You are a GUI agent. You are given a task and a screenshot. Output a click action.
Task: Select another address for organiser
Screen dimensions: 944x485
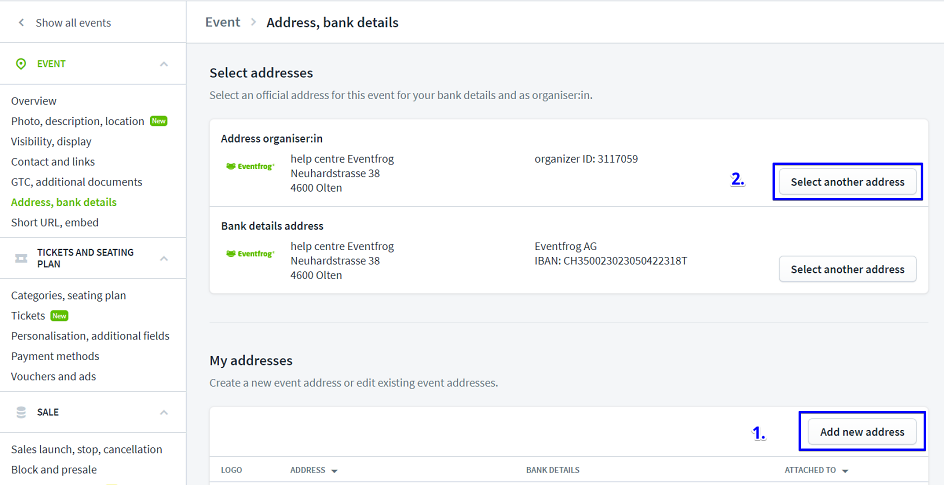click(x=847, y=182)
